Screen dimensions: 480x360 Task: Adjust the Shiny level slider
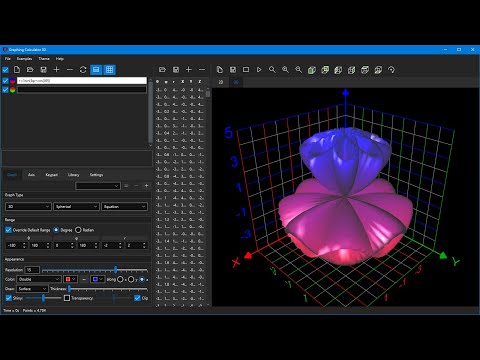click(43, 298)
